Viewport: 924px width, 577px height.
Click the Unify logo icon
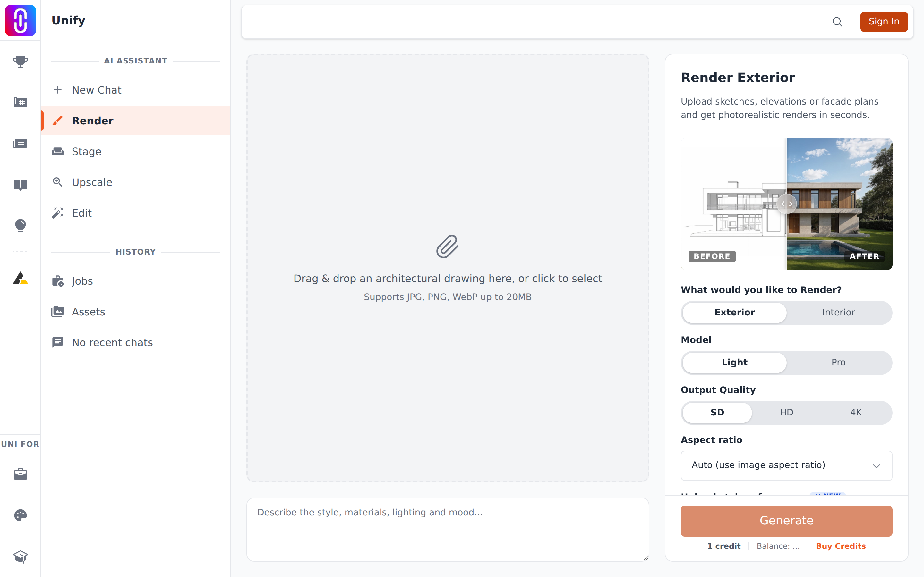pyautogui.click(x=20, y=20)
